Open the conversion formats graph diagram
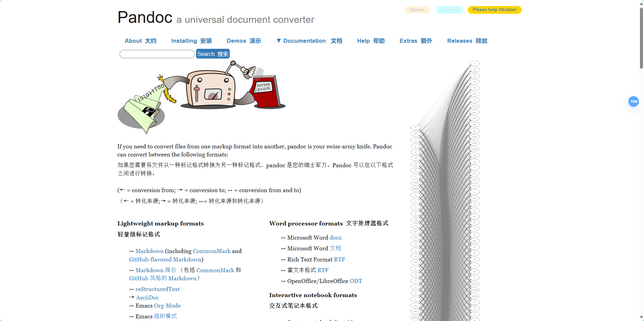The image size is (644, 321). pos(445,191)
